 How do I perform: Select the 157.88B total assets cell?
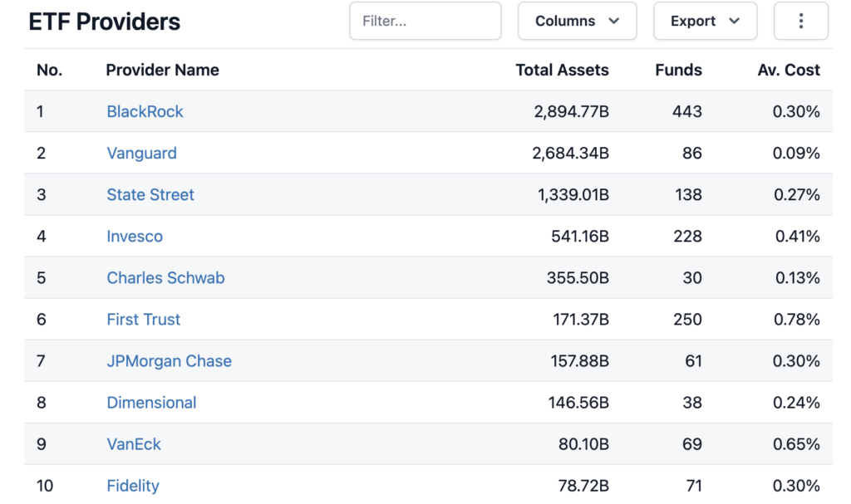579,361
